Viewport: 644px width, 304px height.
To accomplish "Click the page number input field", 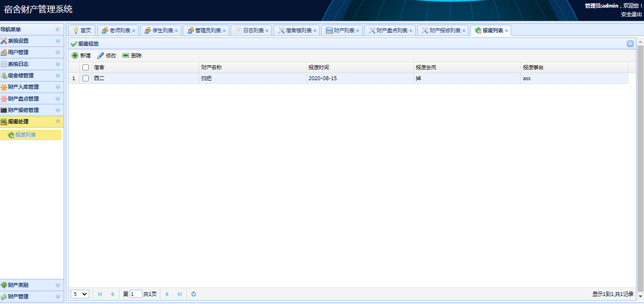I will pyautogui.click(x=136, y=294).
